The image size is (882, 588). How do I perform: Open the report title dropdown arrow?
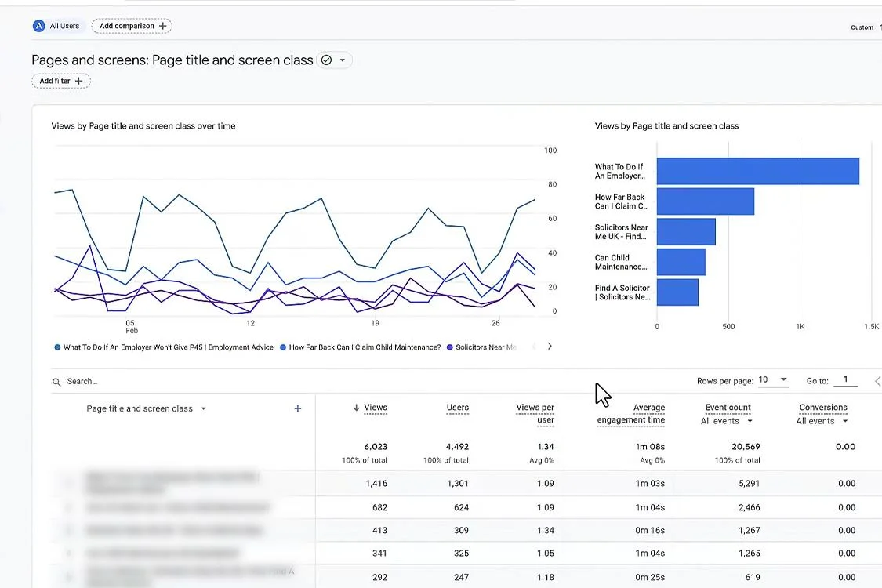[x=343, y=59]
